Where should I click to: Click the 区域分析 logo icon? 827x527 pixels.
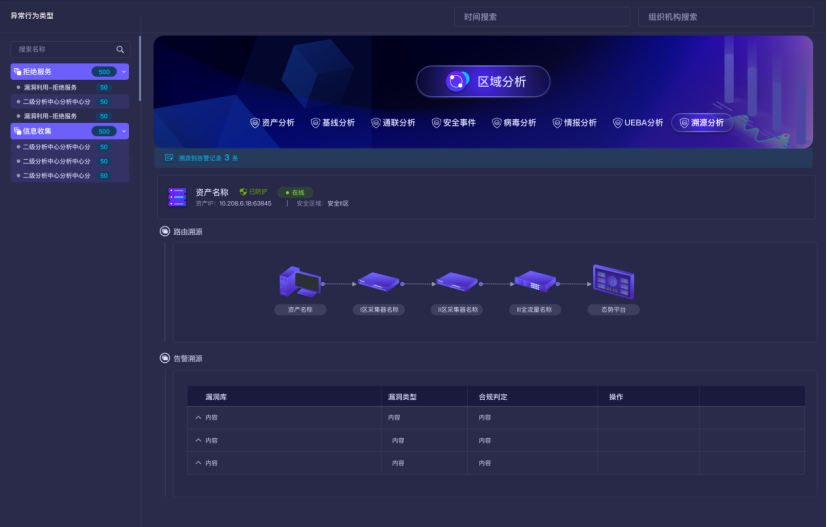[x=457, y=82]
